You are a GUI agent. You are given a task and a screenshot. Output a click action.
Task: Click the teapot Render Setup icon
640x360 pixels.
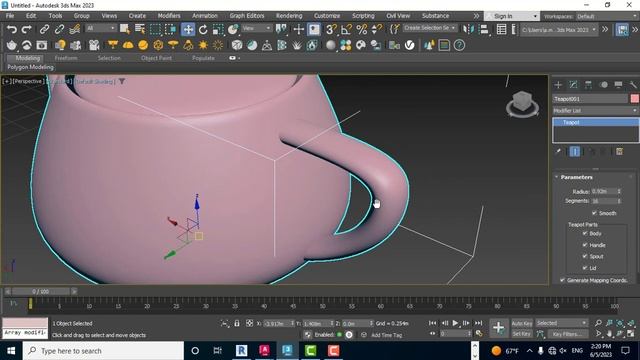coord(12,45)
